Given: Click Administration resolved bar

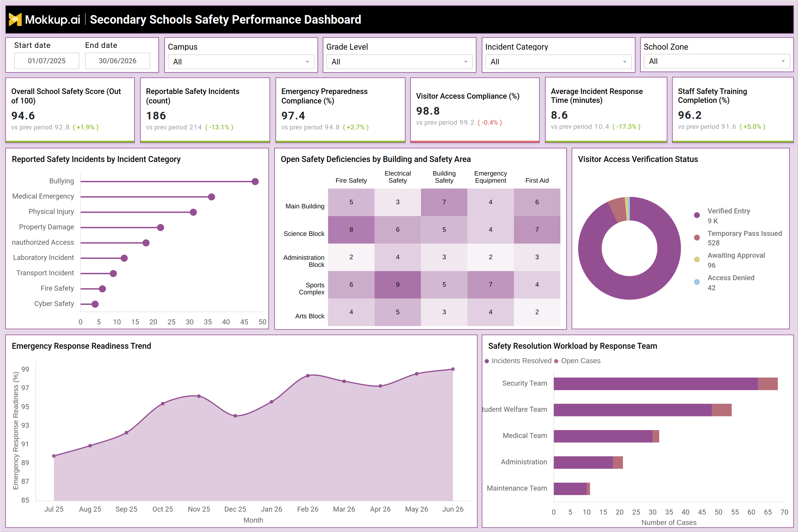Looking at the screenshot, I should point(583,463).
